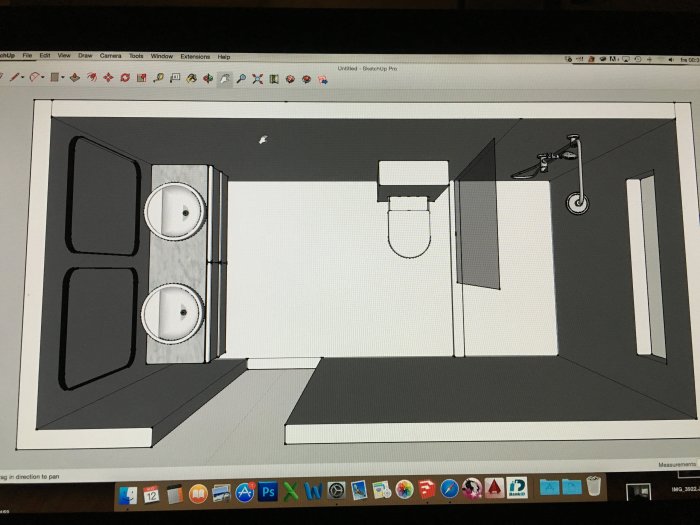This screenshot has width=700, height=525.
Task: Select the Rotate tool
Action: pos(124,77)
